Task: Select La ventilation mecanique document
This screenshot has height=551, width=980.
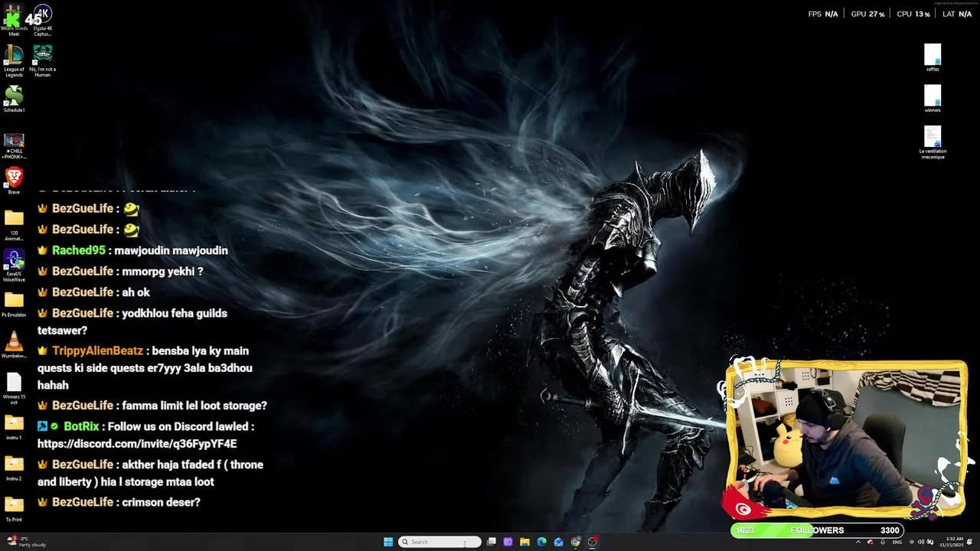Action: pos(933,142)
